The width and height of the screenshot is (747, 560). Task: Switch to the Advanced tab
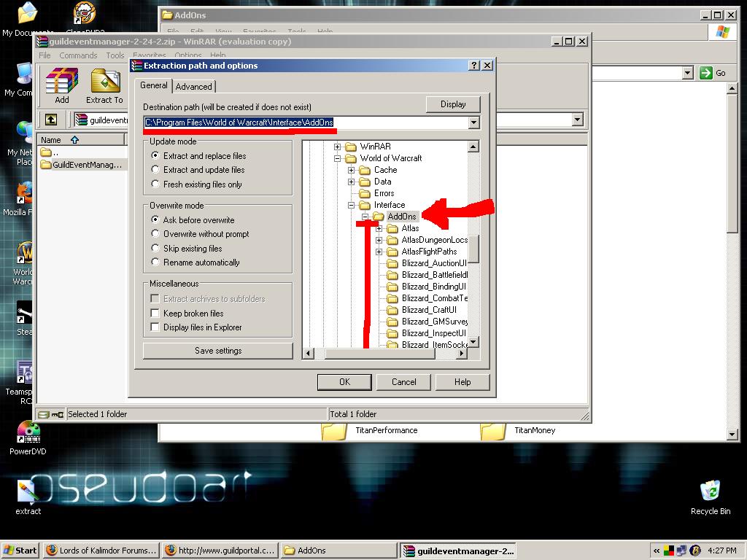[193, 86]
